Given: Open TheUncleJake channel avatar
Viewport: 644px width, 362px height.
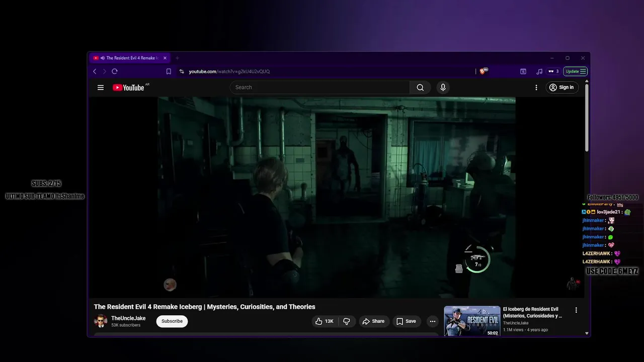Looking at the screenshot, I should click(101, 321).
